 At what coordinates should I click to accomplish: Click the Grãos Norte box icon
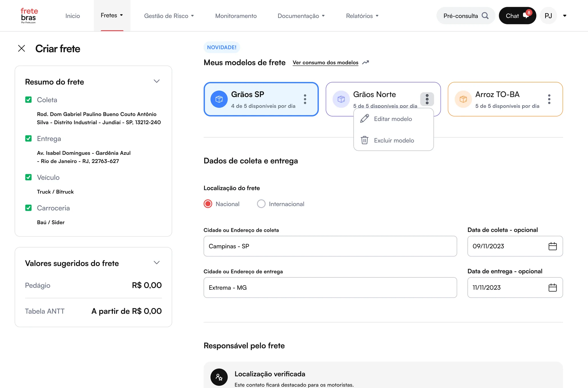(341, 99)
